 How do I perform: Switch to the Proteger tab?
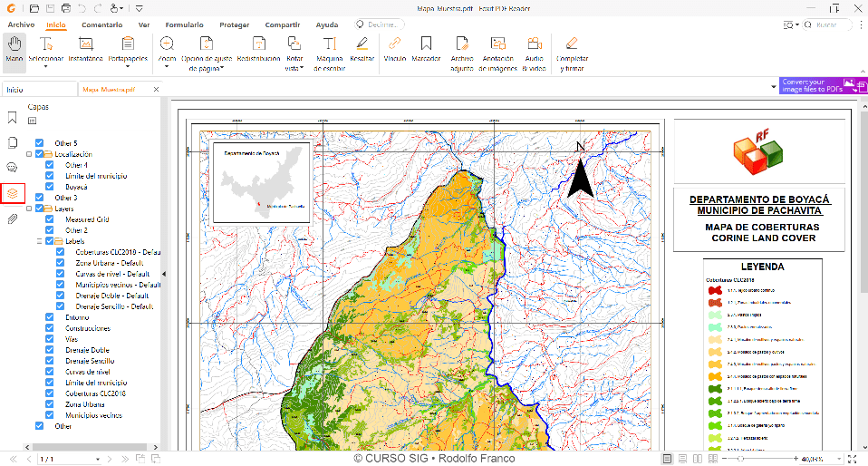[234, 24]
